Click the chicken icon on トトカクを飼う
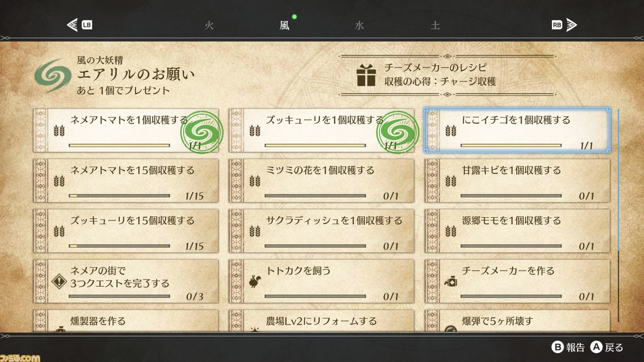 pyautogui.click(x=254, y=283)
